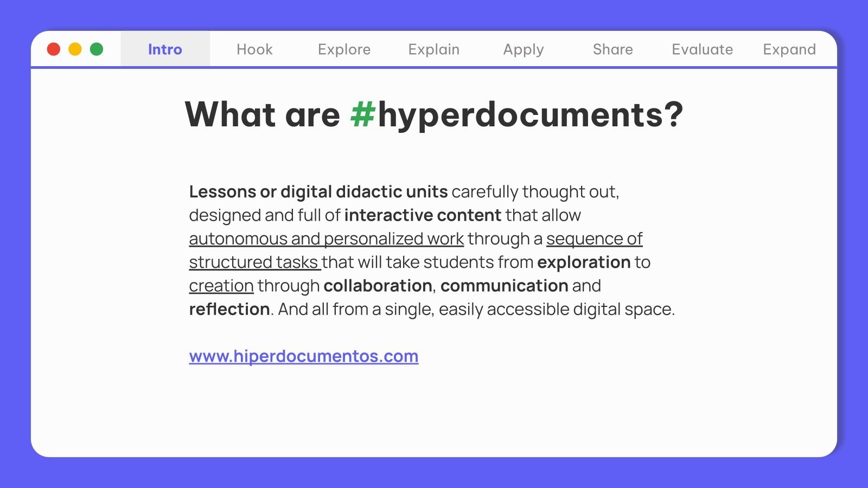This screenshot has height=488, width=868.
Task: Visit the www.hiperdocumentos.com link
Action: coord(303,356)
